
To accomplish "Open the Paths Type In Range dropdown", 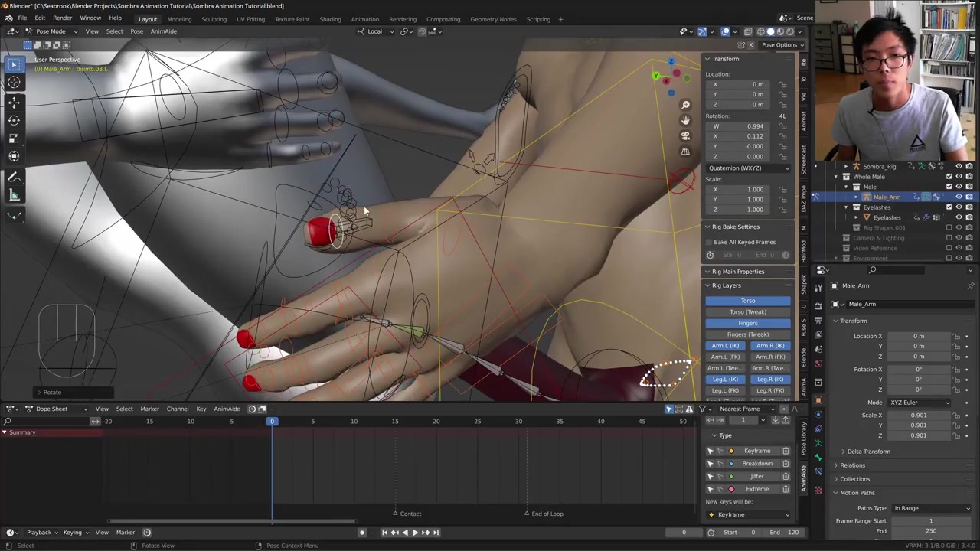I will pyautogui.click(x=930, y=508).
